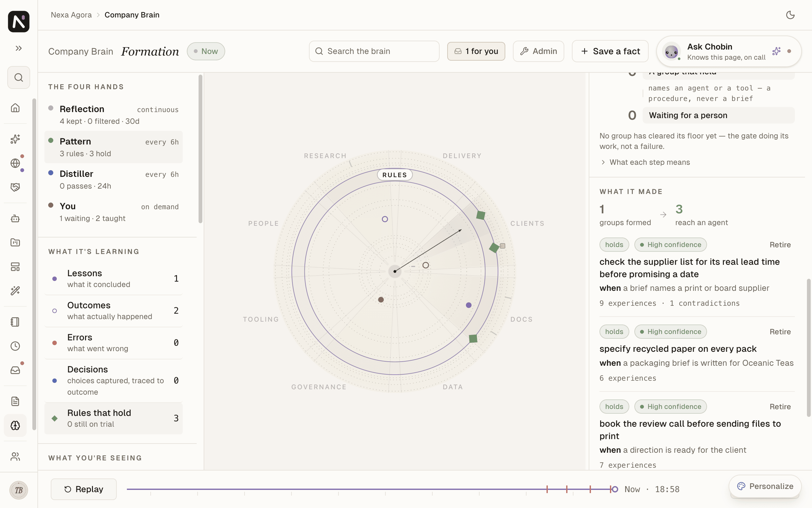
Task: Open the sidebar search icon
Action: click(18, 77)
